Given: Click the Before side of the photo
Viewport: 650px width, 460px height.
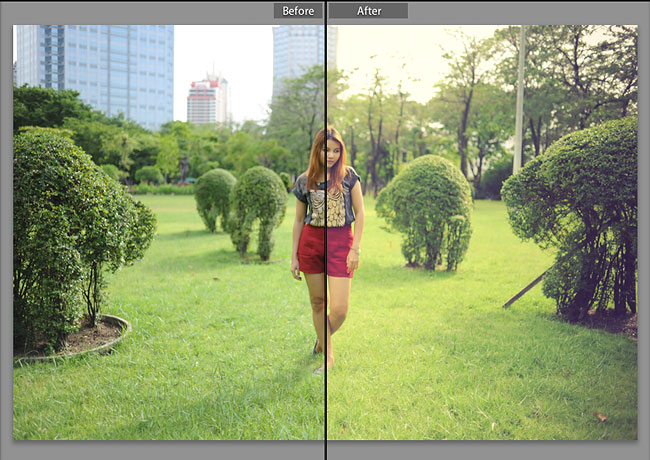Looking at the screenshot, I should click(168, 232).
